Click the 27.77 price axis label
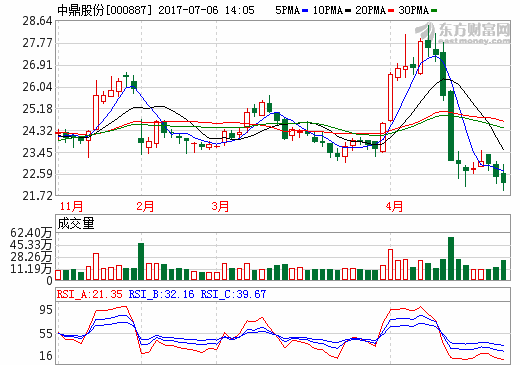Screen dimensions: 520x365 37,43
